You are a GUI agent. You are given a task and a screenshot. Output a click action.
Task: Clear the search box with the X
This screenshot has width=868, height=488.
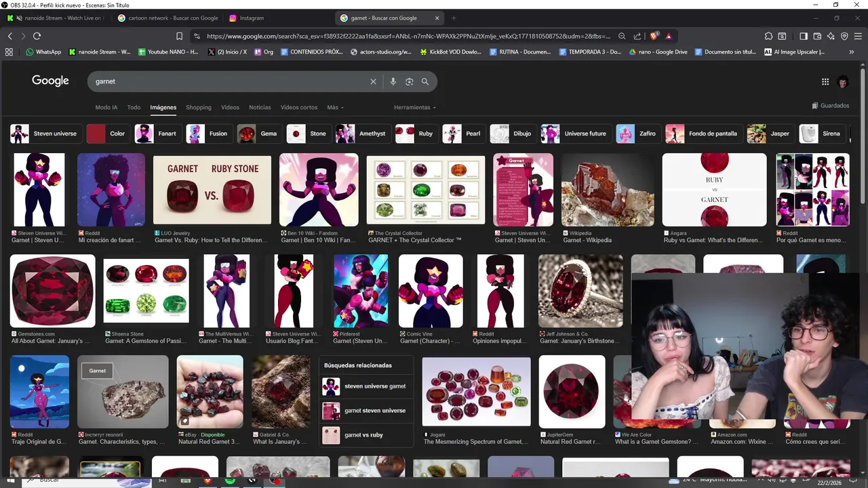click(373, 81)
